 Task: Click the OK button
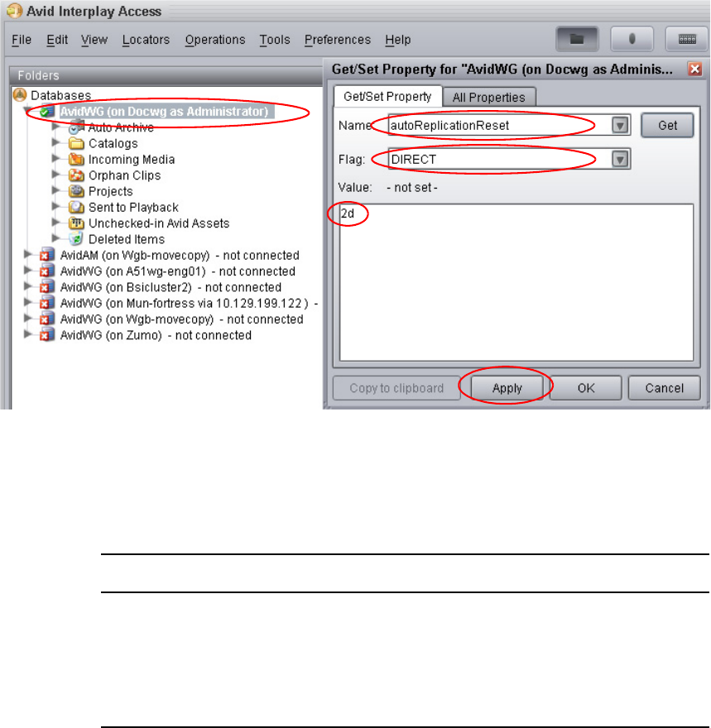pyautogui.click(x=586, y=388)
